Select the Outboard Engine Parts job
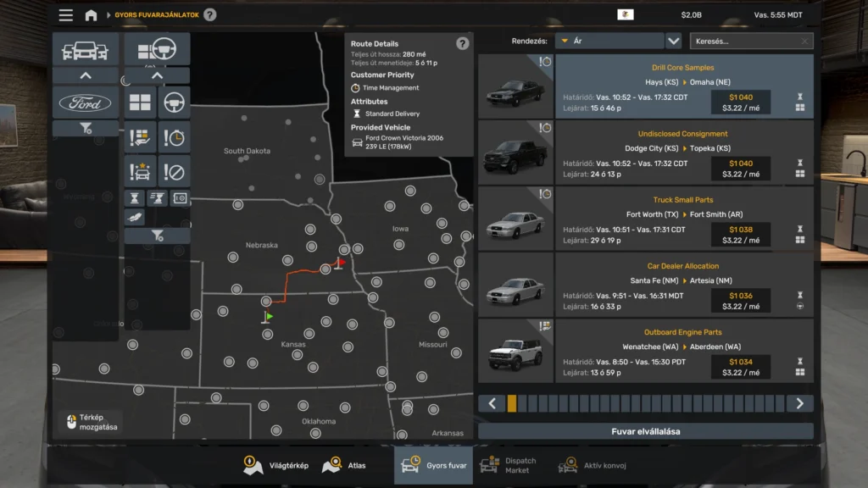 pyautogui.click(x=684, y=351)
